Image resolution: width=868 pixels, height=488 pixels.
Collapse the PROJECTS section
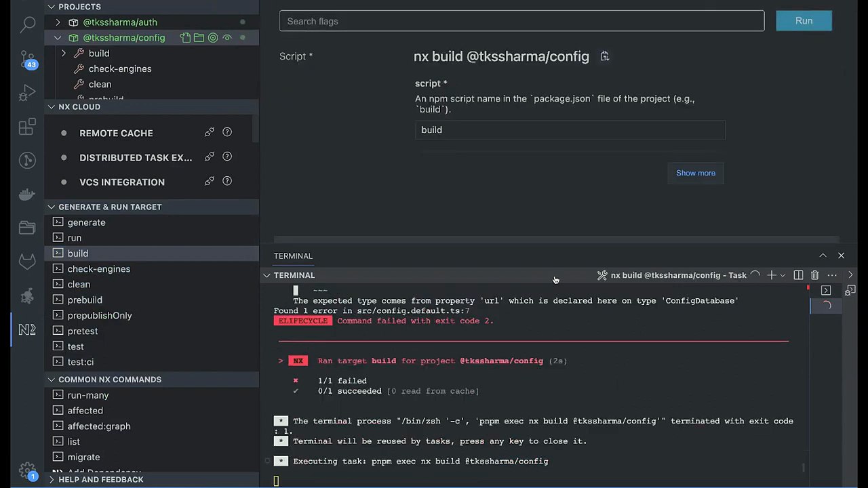point(51,7)
